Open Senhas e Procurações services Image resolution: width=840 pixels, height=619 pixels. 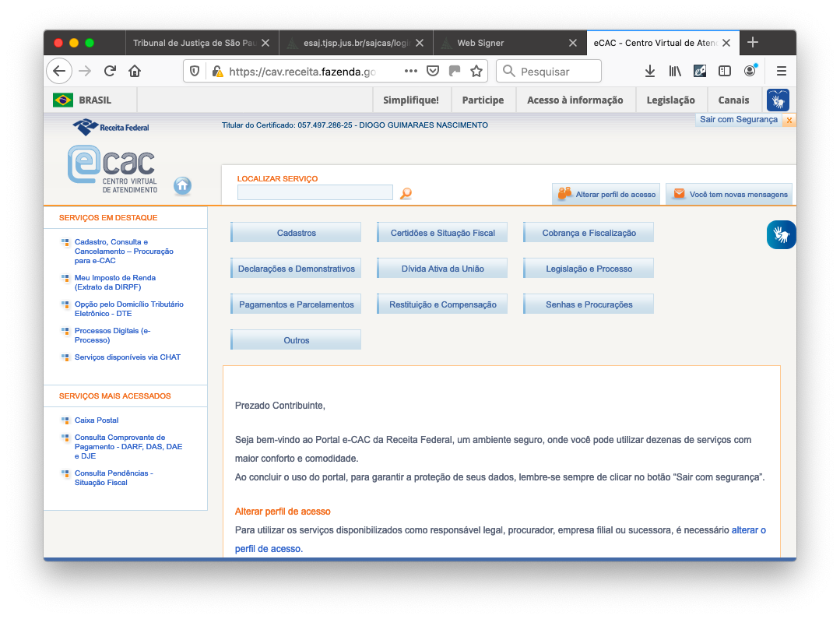click(x=589, y=304)
